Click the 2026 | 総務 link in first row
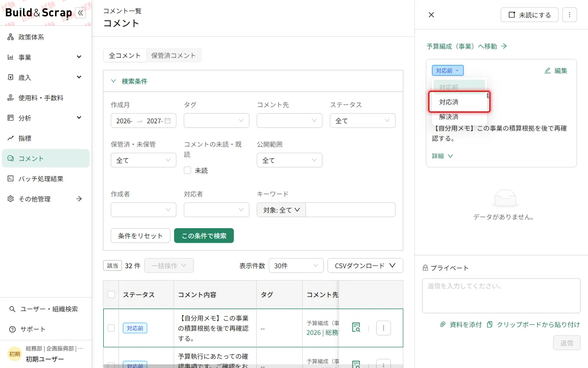The height and width of the screenshot is (368, 588). (x=322, y=333)
